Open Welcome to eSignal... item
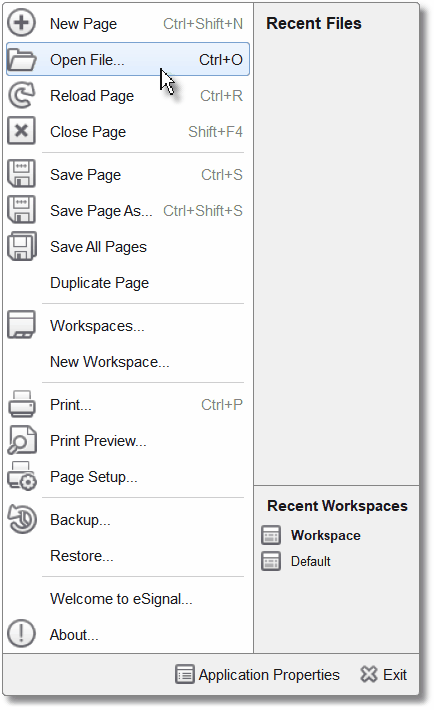The image size is (434, 710). click(128, 599)
